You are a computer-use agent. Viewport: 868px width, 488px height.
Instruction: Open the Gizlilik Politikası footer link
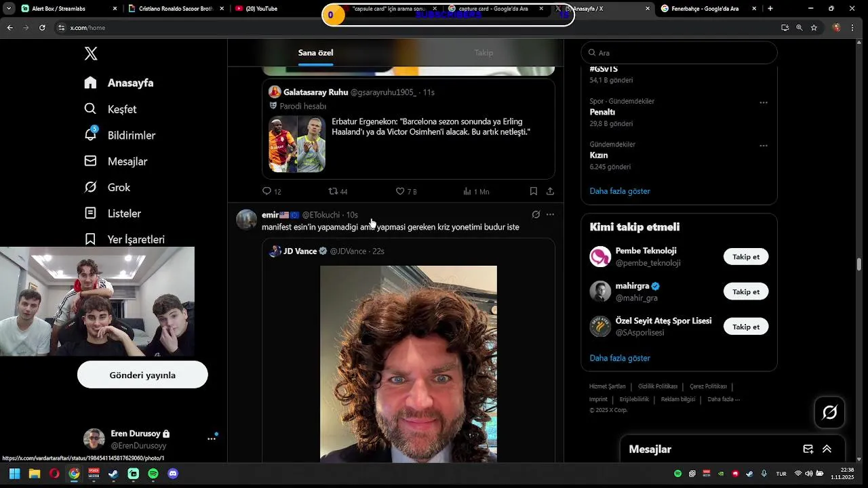click(x=658, y=386)
